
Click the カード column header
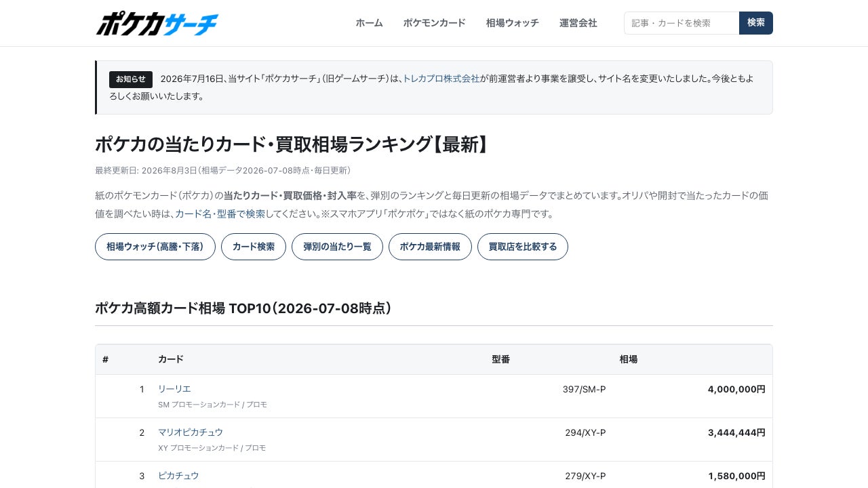171,359
